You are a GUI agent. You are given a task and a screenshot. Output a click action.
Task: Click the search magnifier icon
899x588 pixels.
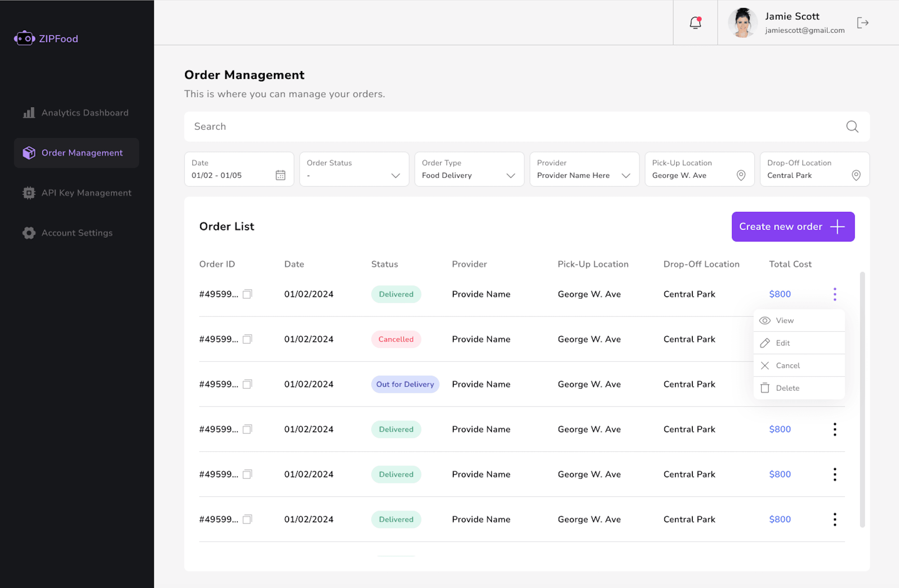[x=852, y=127]
